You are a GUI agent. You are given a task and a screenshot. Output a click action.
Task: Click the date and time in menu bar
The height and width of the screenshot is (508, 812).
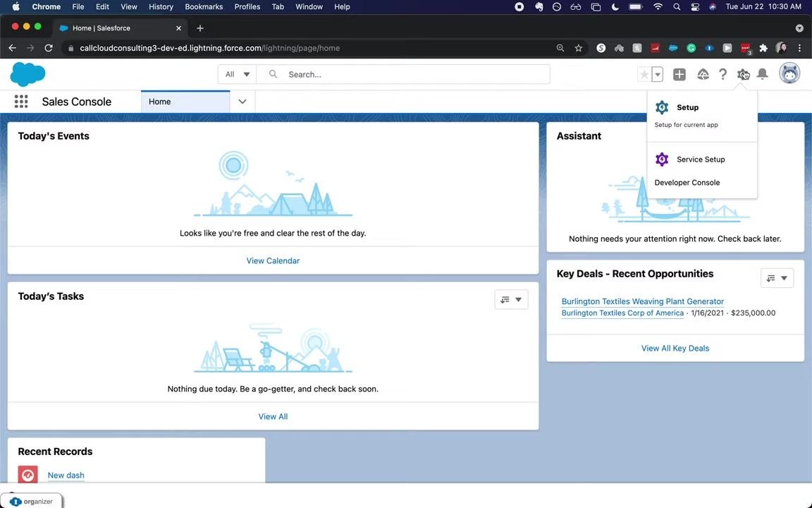point(763,7)
